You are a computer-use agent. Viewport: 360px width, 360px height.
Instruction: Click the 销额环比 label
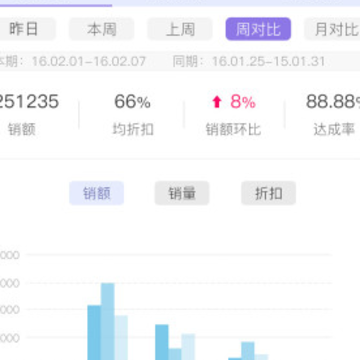(x=233, y=130)
